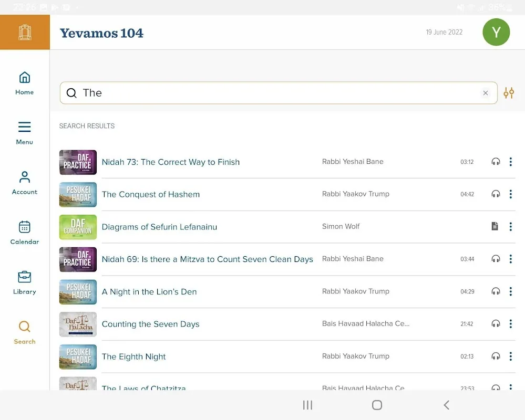The image size is (525, 420).
Task: Open The Eighth Night lesson title
Action: (x=133, y=356)
